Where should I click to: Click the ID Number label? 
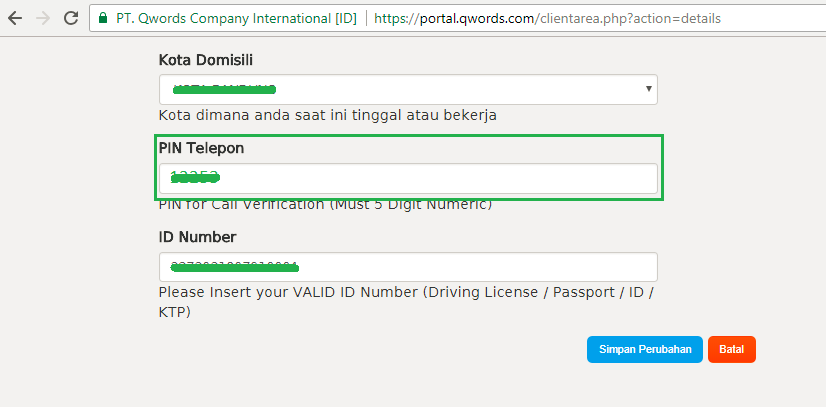coord(197,237)
